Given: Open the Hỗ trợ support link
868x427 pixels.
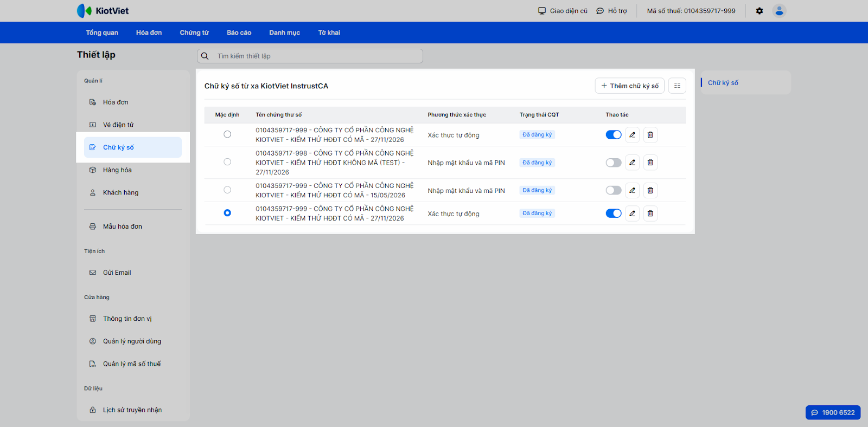Looking at the screenshot, I should tap(611, 11).
